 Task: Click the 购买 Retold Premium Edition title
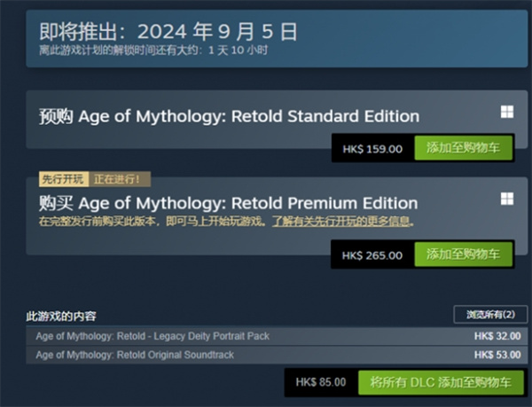(x=228, y=203)
